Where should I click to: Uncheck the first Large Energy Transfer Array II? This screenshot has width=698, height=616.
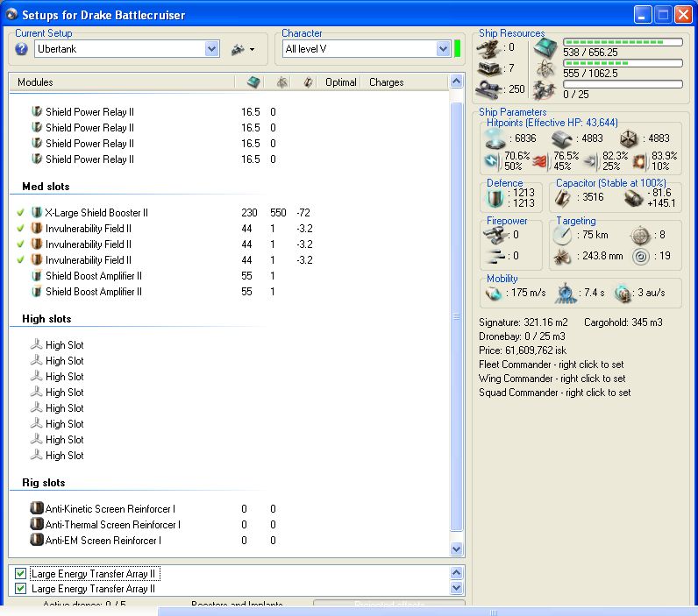click(x=20, y=573)
